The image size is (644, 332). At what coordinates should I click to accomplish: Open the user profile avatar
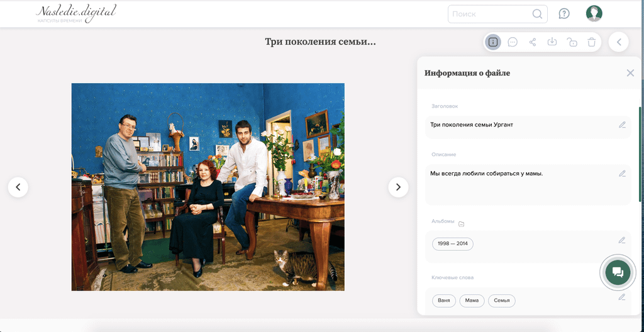[x=594, y=14]
